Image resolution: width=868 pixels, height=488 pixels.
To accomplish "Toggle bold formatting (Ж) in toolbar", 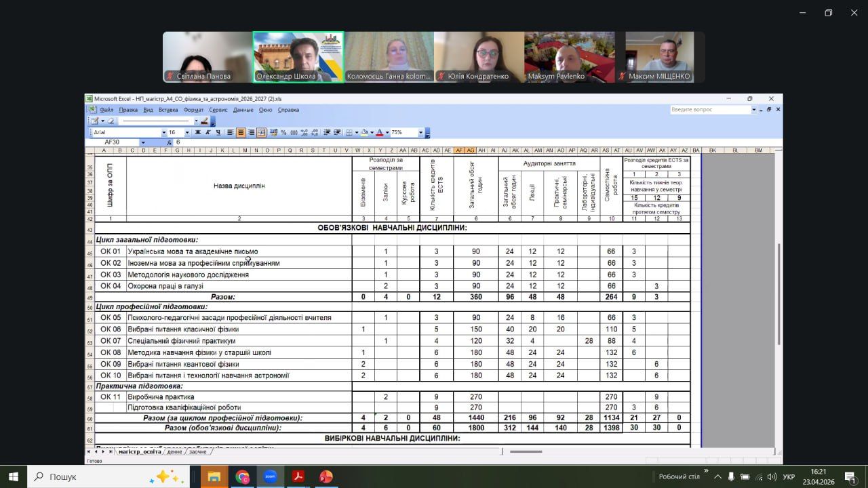I will 198,133.
